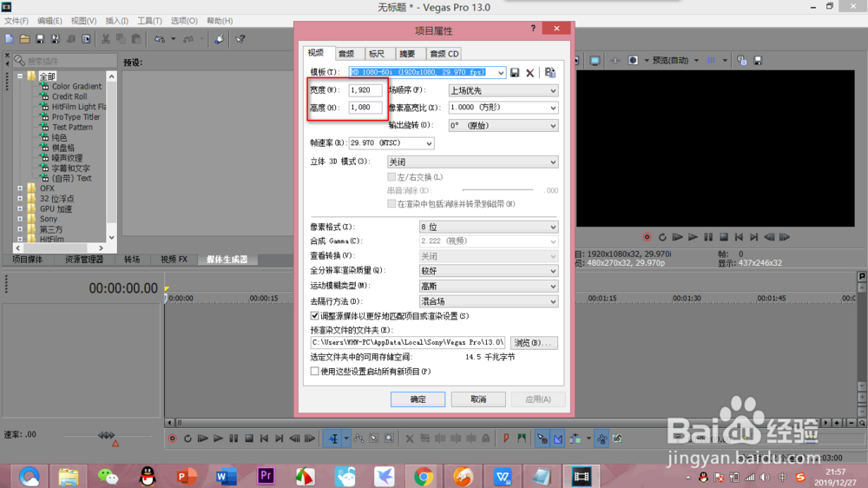
Task: Open WeChat from the taskbar
Action: tap(108, 477)
